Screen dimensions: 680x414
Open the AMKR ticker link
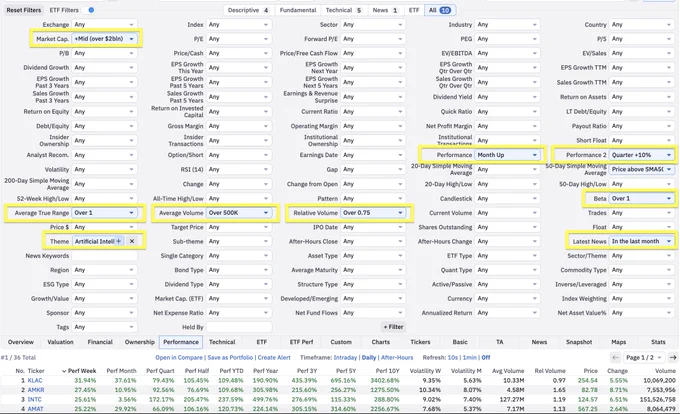click(x=36, y=390)
